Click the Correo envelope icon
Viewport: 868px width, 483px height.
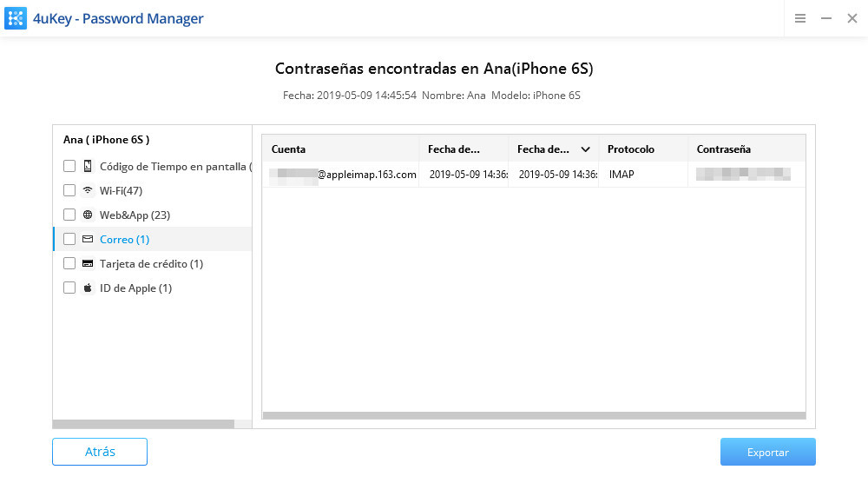click(88, 239)
